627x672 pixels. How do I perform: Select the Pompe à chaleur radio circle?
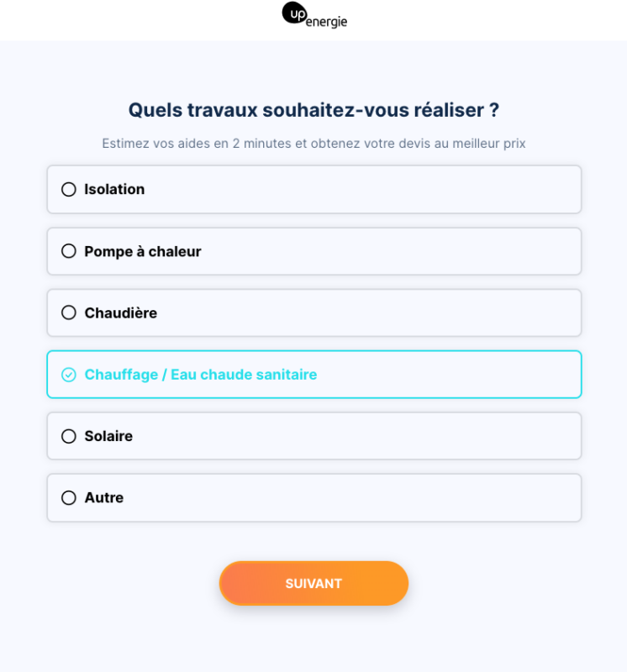pos(69,251)
